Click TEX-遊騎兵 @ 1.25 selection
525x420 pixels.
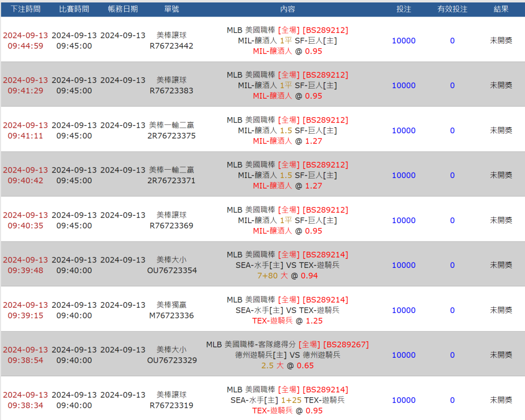[287, 321]
